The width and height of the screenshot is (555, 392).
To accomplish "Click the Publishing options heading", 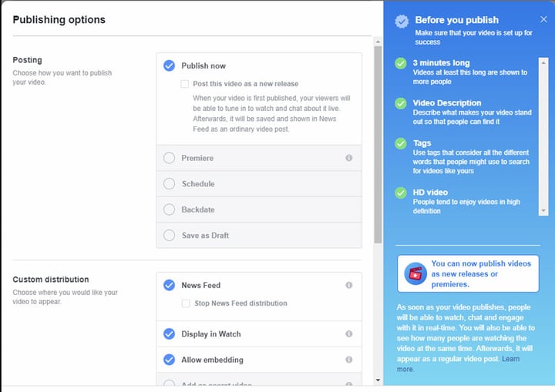I will [59, 20].
